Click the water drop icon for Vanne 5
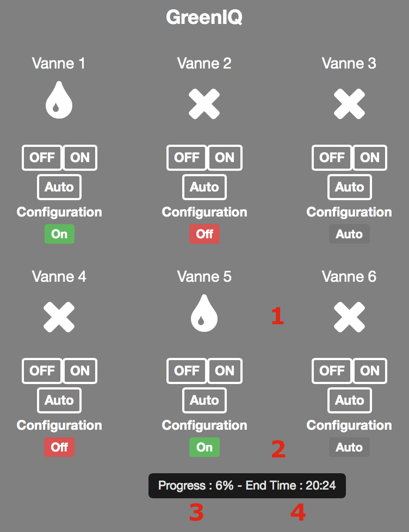The width and height of the screenshot is (409, 532). [204, 313]
